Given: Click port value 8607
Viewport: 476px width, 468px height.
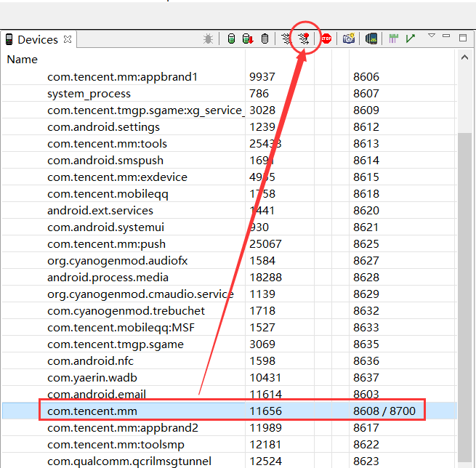Looking at the screenshot, I should pos(366,94).
